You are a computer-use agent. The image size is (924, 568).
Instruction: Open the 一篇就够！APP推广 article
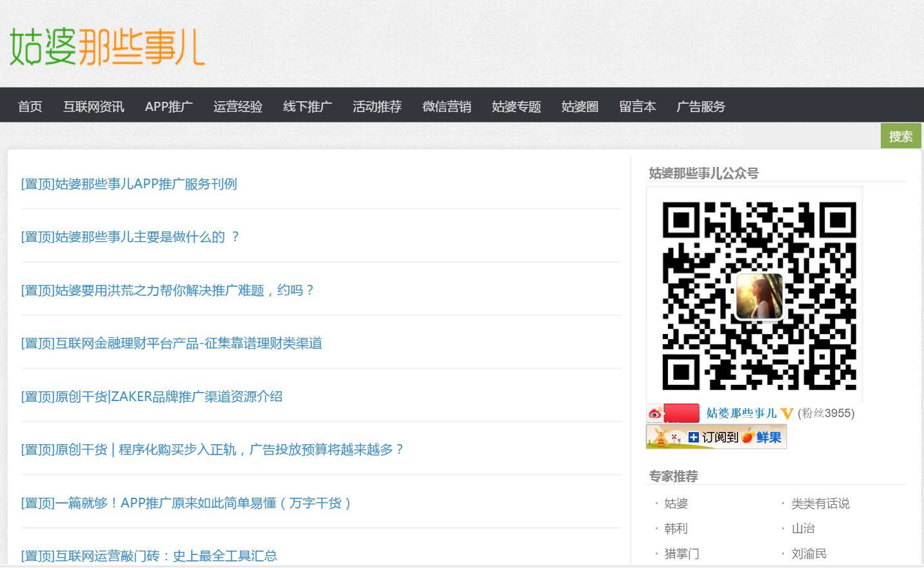(x=186, y=503)
